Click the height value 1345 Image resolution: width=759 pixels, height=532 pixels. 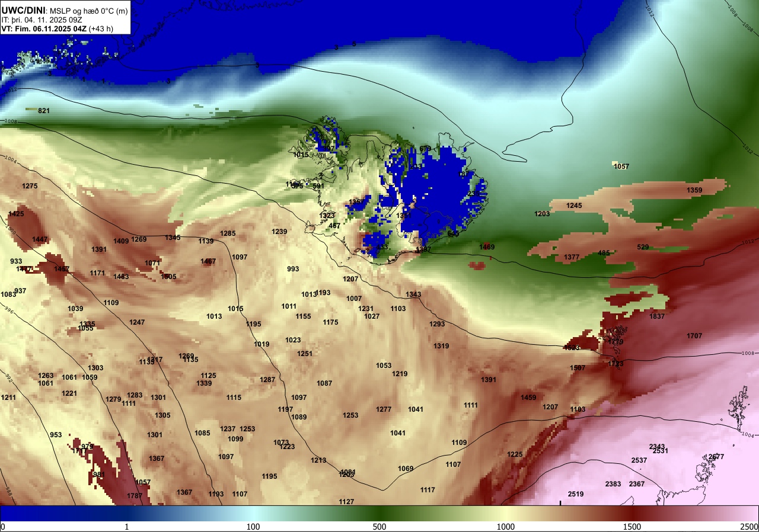coord(173,238)
